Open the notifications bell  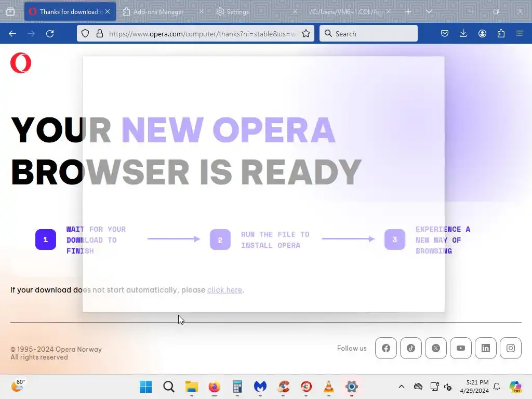[497, 387]
